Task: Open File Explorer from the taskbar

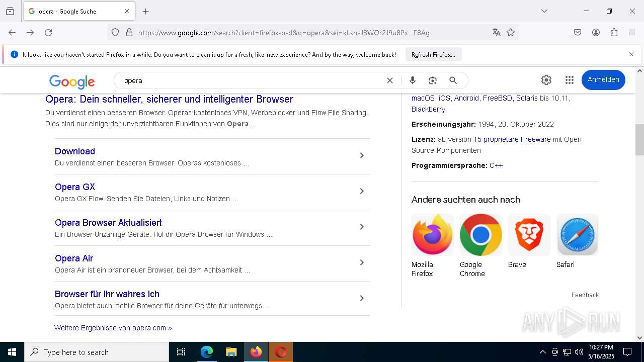Action: click(231, 352)
